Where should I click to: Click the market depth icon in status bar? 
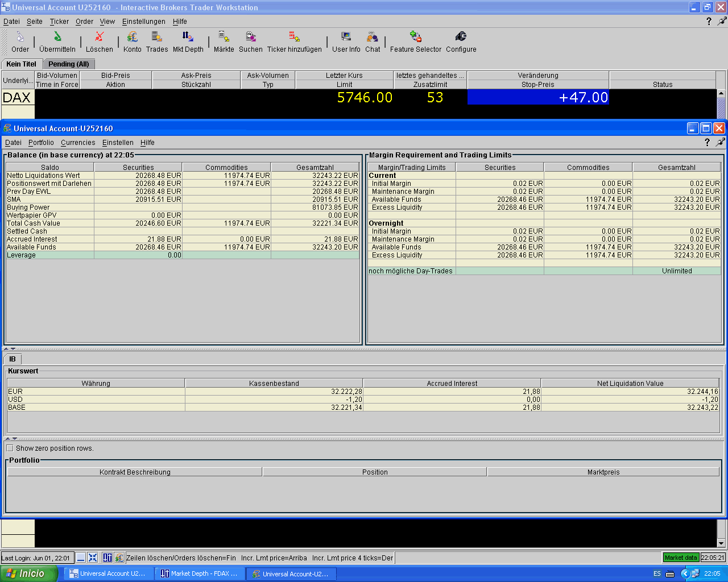(x=107, y=558)
